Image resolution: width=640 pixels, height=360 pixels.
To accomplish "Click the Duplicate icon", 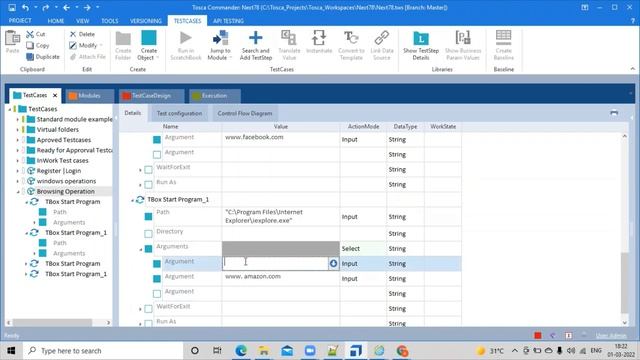I will [x=30, y=57].
